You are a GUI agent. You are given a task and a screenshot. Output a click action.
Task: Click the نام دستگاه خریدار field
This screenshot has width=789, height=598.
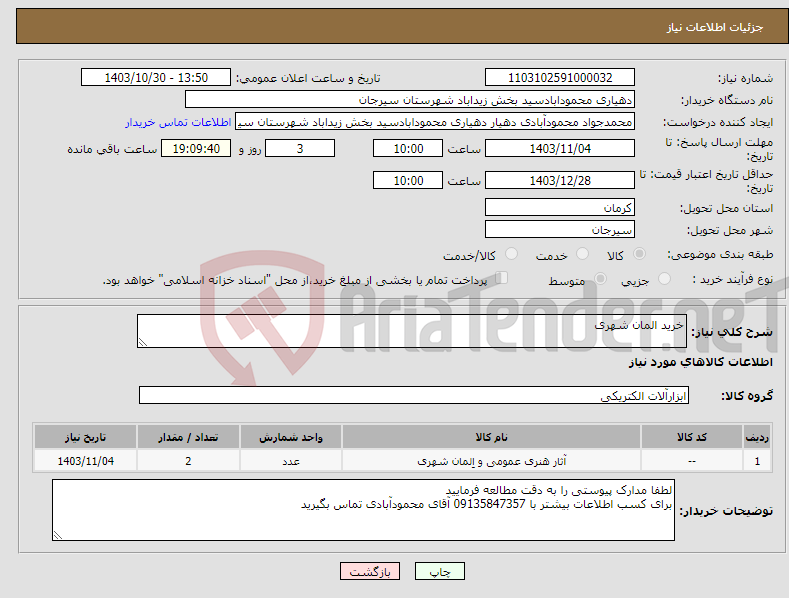(x=410, y=100)
